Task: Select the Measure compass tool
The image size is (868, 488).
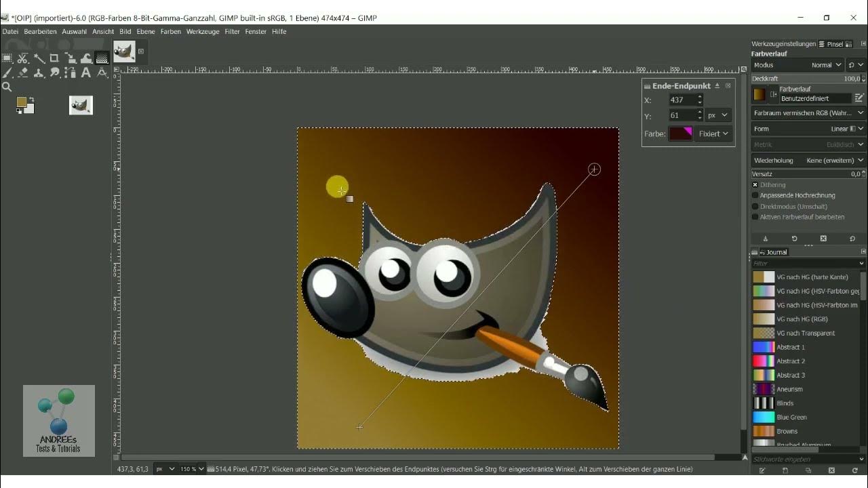Action: click(x=102, y=73)
